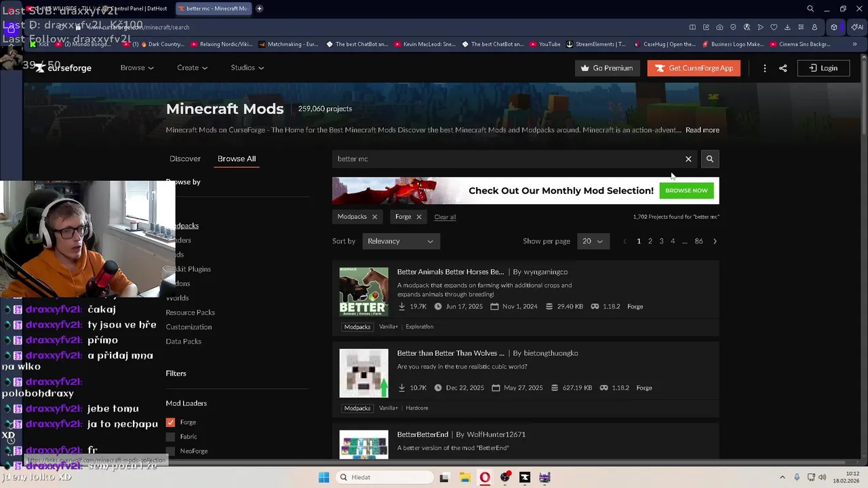868x488 pixels.
Task: Open the Resource Packs category
Action: point(191,312)
